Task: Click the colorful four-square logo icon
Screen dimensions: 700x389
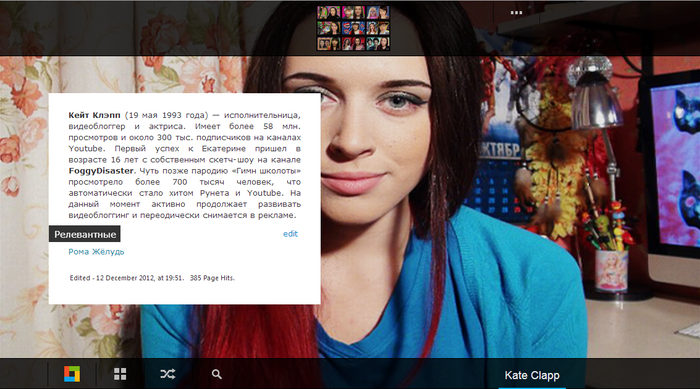Action: click(72, 374)
